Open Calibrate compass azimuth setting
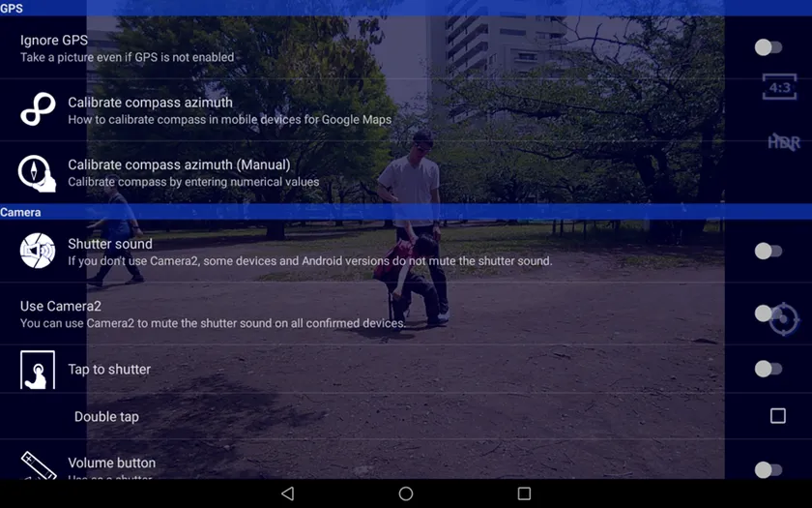Viewport: 812px width, 508px height. (406, 110)
